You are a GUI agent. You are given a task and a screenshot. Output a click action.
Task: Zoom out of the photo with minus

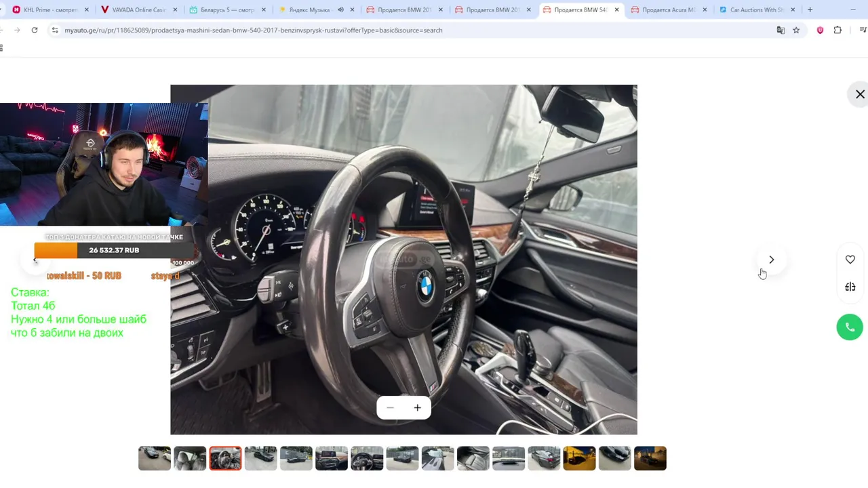pyautogui.click(x=390, y=407)
